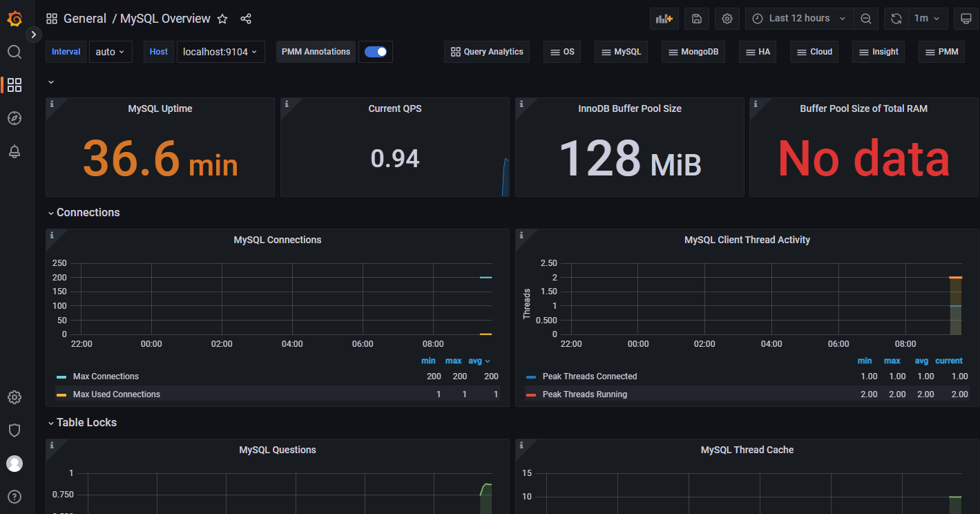
Task: Toggle Peak Threads Running legend series
Action: (585, 394)
